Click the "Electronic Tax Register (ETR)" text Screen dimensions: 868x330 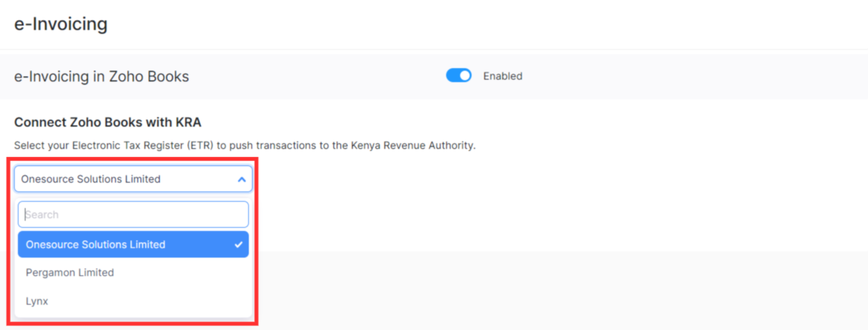pos(143,146)
